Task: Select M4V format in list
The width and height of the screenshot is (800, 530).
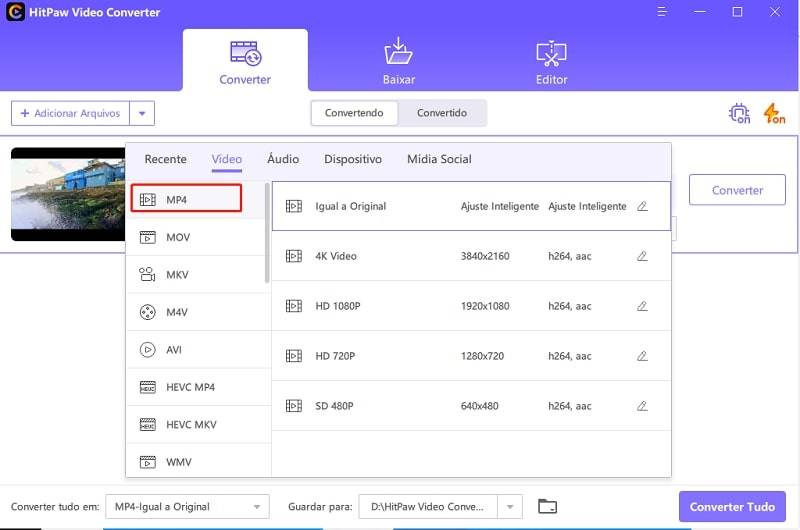Action: point(196,312)
